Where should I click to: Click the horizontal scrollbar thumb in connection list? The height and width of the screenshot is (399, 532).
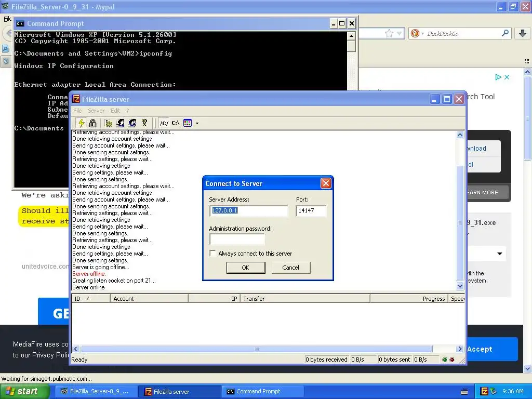point(257,349)
